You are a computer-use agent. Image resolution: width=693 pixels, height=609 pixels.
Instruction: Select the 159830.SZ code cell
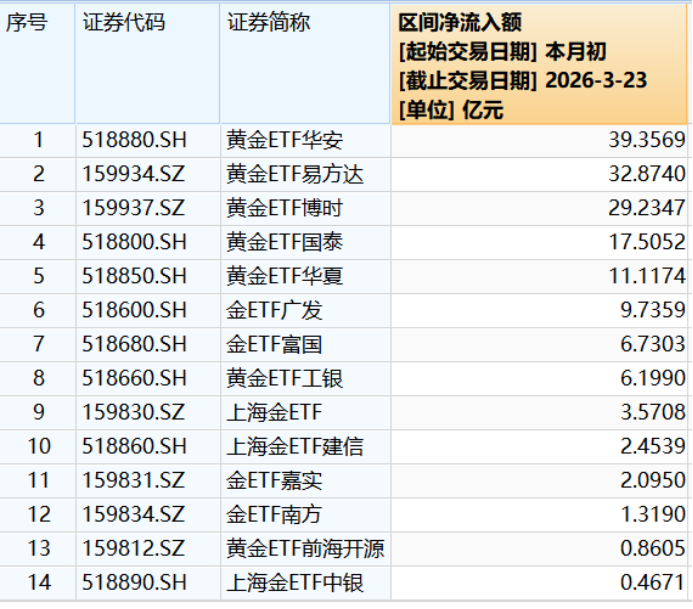tap(134, 412)
